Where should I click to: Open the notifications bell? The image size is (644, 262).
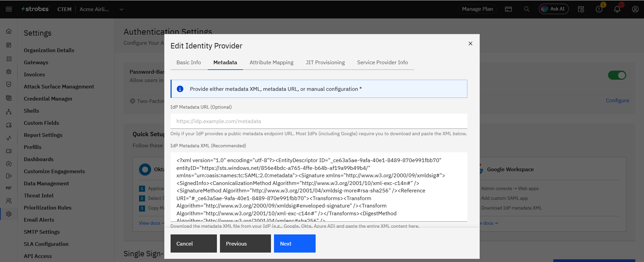point(617,9)
